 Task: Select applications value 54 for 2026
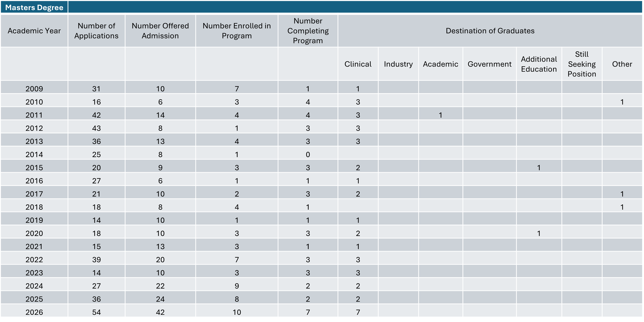click(x=97, y=312)
